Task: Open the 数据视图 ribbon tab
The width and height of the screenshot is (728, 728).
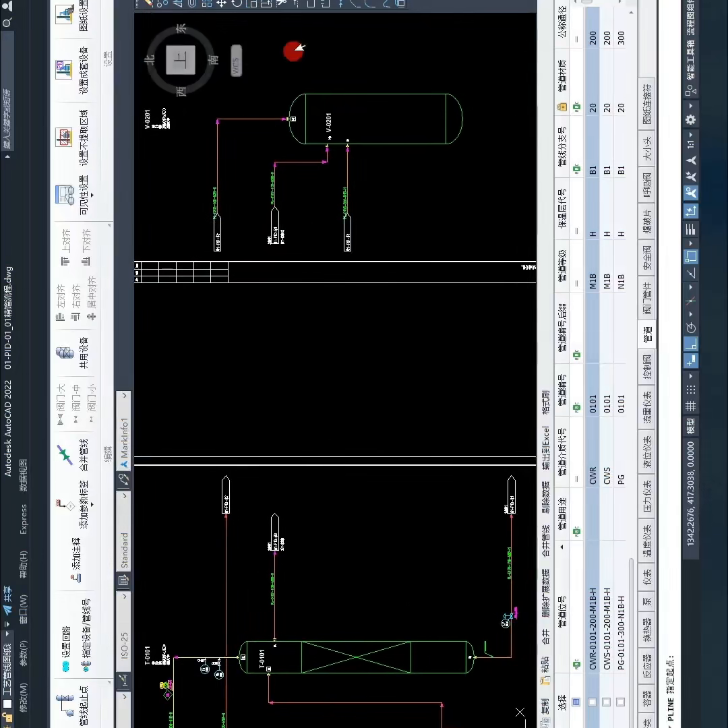Action: pos(23,475)
